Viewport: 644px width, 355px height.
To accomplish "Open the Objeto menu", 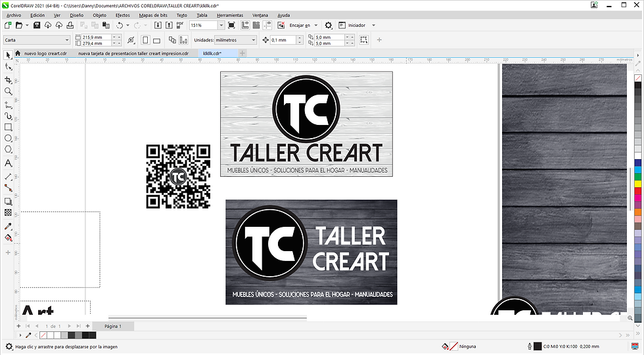I will pos(99,15).
